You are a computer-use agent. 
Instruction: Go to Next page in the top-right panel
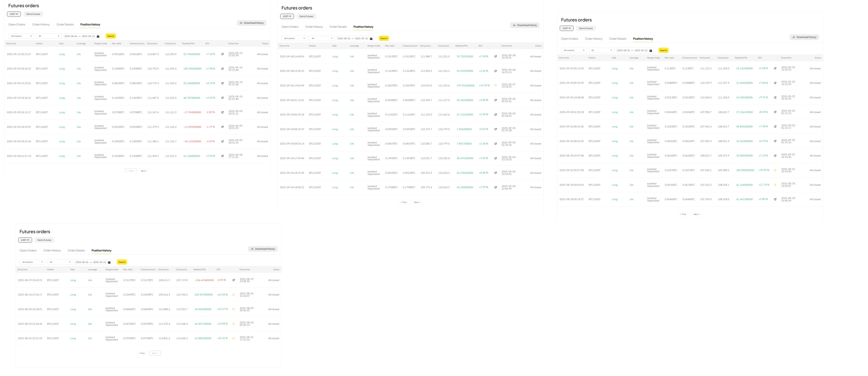point(697,214)
